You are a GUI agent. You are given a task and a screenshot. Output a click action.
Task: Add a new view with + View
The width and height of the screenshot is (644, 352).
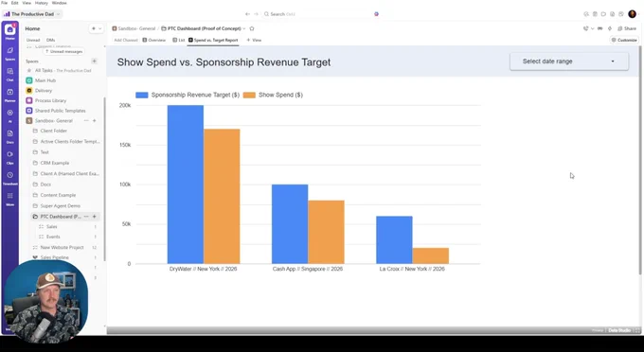254,40
